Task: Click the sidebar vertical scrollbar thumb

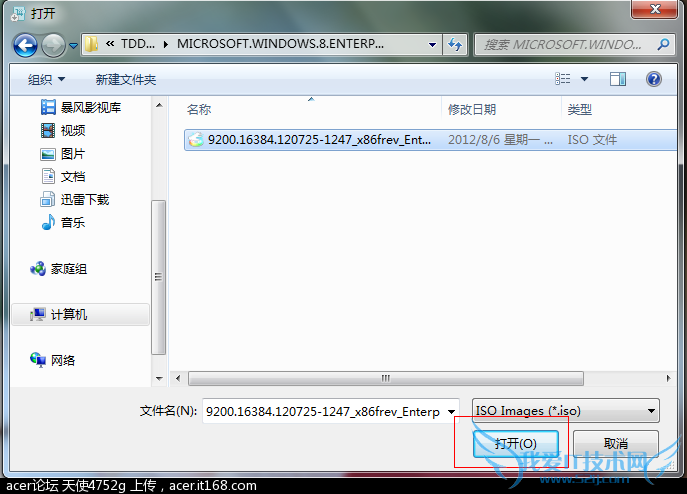Action: tap(159, 277)
